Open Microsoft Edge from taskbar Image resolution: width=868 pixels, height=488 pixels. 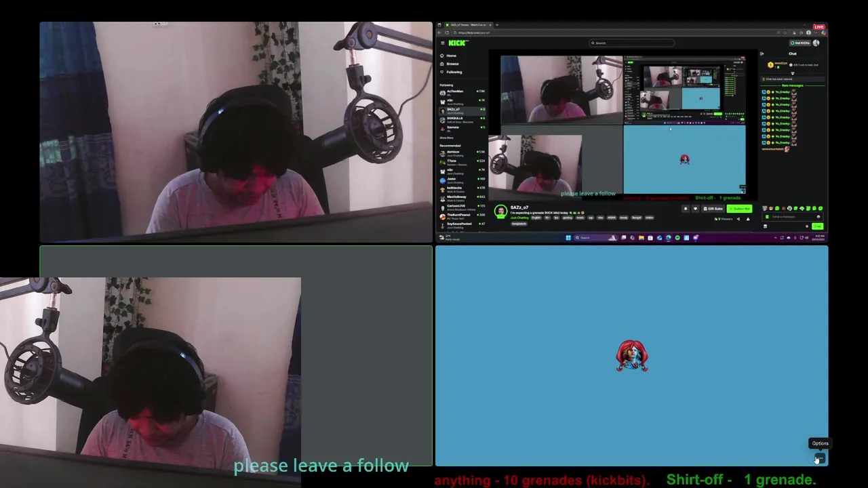coord(669,238)
